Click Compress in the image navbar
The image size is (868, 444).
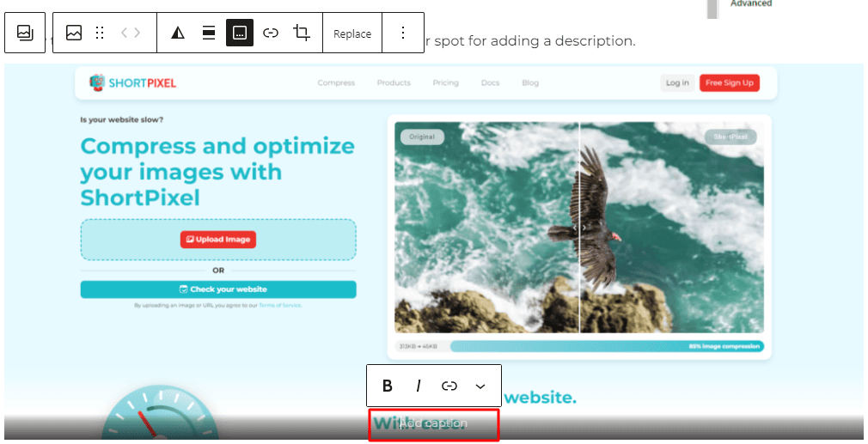pyautogui.click(x=336, y=83)
